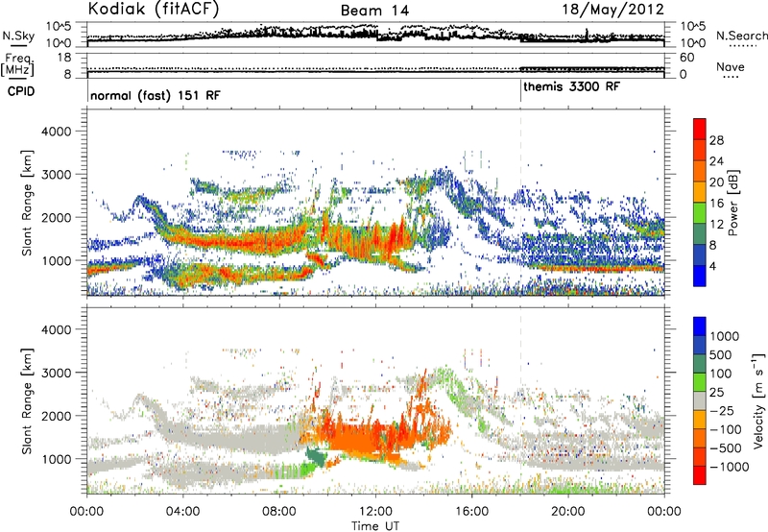Click the '18' frequency axis tick
Image resolution: width=768 pixels, height=532 pixels.
(64, 58)
